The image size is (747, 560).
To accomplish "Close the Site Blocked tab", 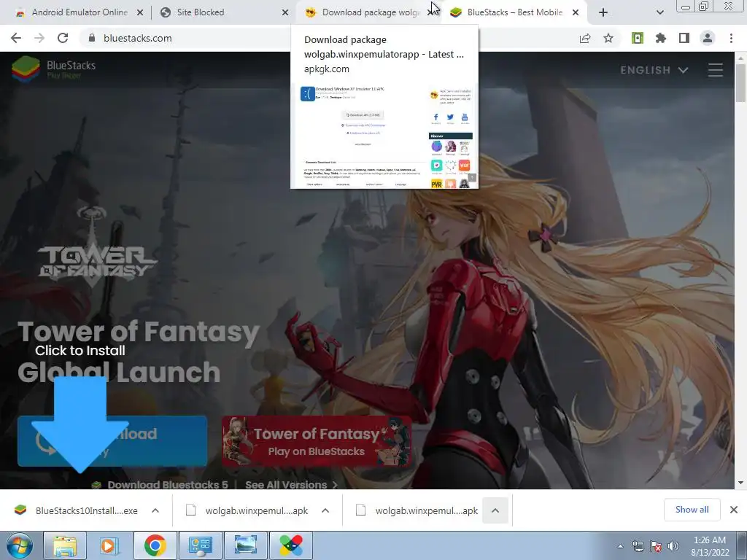I will 285,13.
